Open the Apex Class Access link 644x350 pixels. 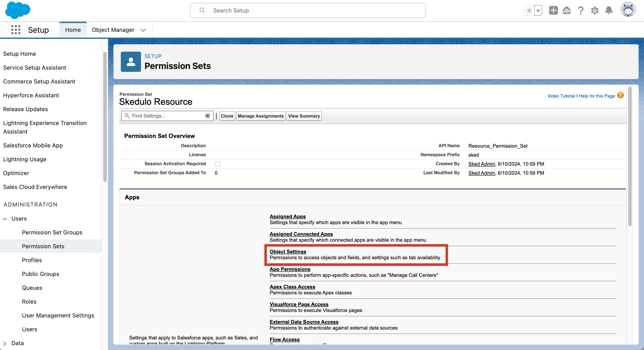coord(292,287)
